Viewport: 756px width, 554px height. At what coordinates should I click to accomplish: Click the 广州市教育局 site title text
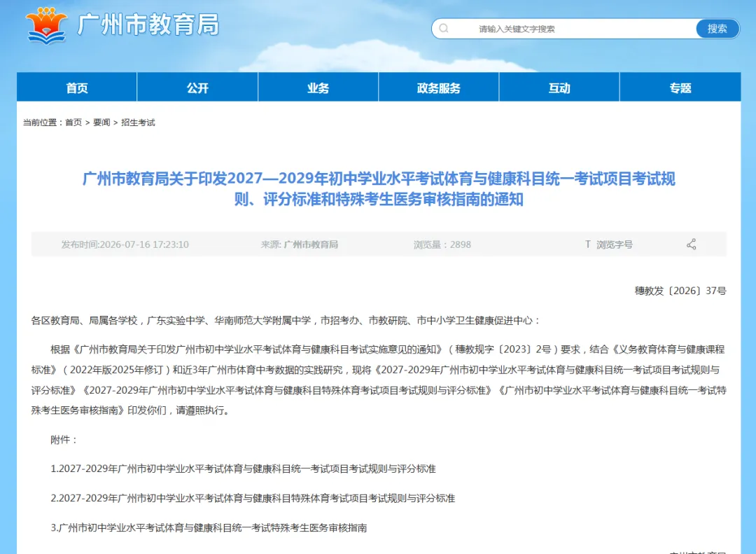(x=148, y=25)
